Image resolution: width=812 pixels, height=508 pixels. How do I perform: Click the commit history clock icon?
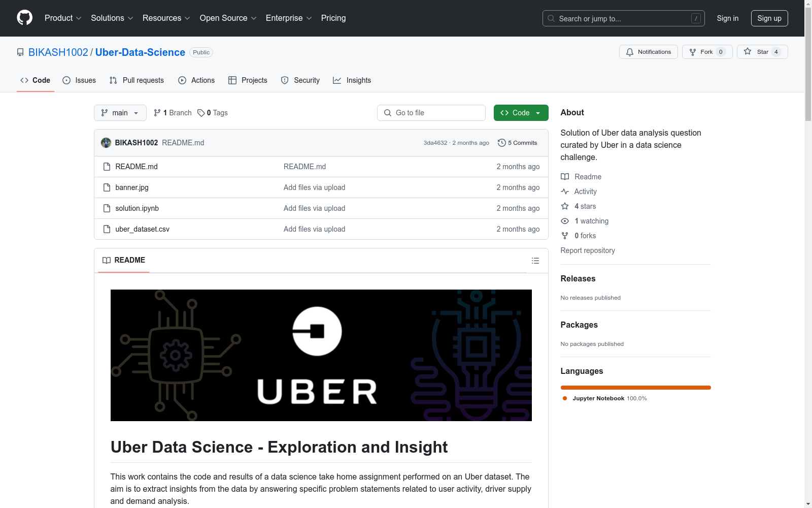pos(502,143)
